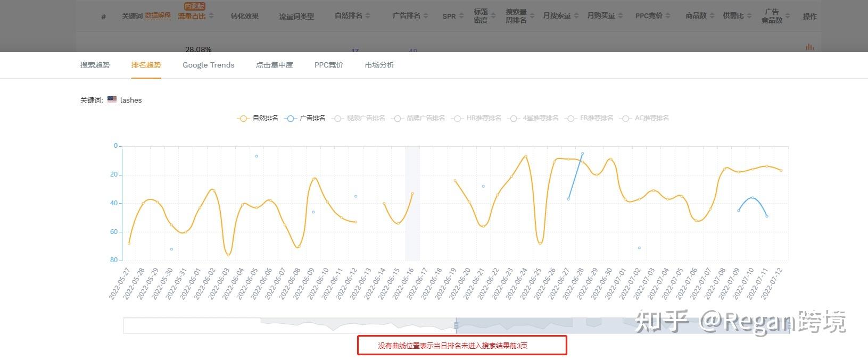Sort background table by 自然排名 arrows
This screenshot has height=360, width=868.
368,16
